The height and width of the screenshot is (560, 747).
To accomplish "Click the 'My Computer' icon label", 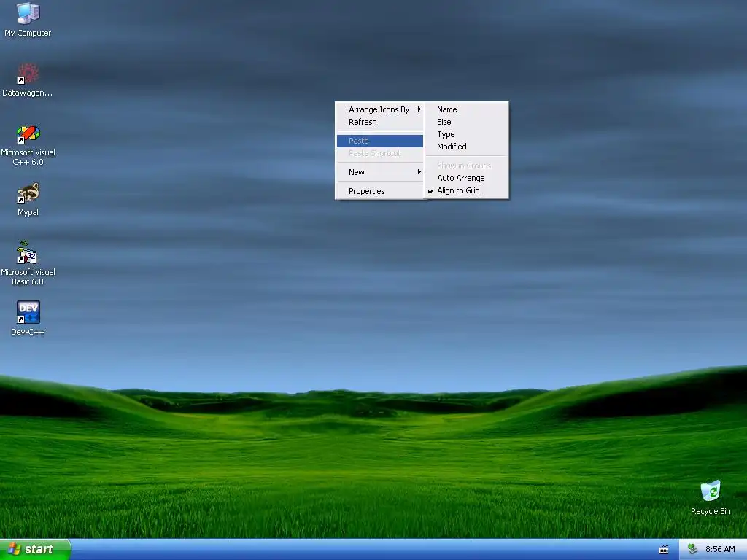I will (x=28, y=33).
